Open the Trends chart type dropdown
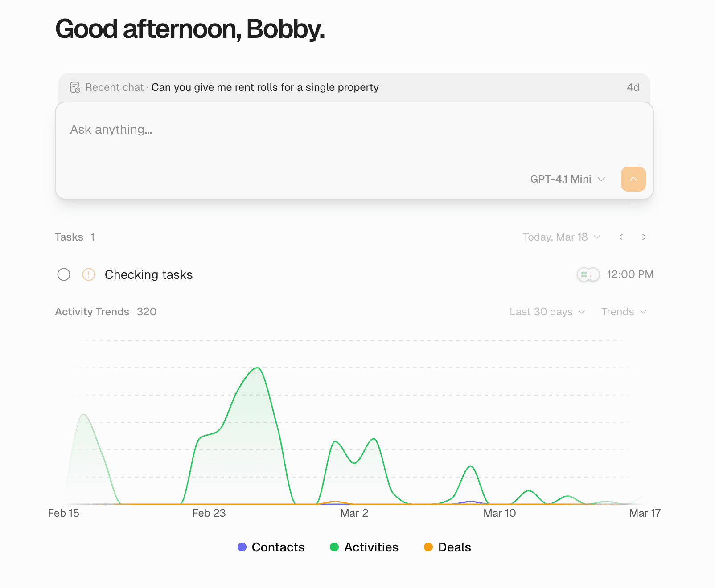This screenshot has height=588, width=715. [623, 312]
